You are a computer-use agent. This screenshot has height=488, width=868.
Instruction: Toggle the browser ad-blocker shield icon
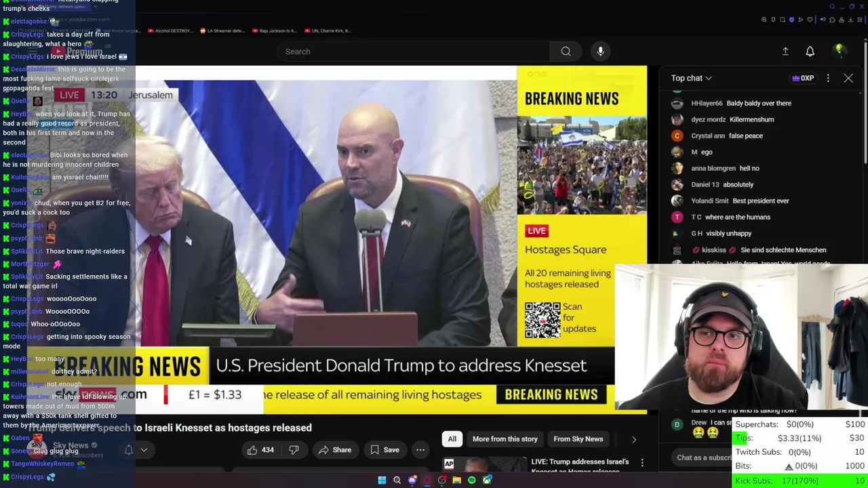point(792,20)
